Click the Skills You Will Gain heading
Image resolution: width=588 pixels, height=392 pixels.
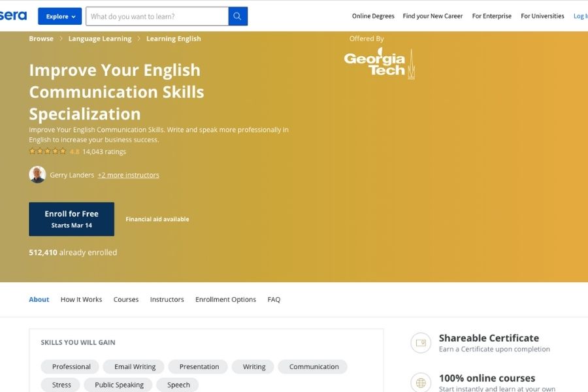[x=78, y=342]
